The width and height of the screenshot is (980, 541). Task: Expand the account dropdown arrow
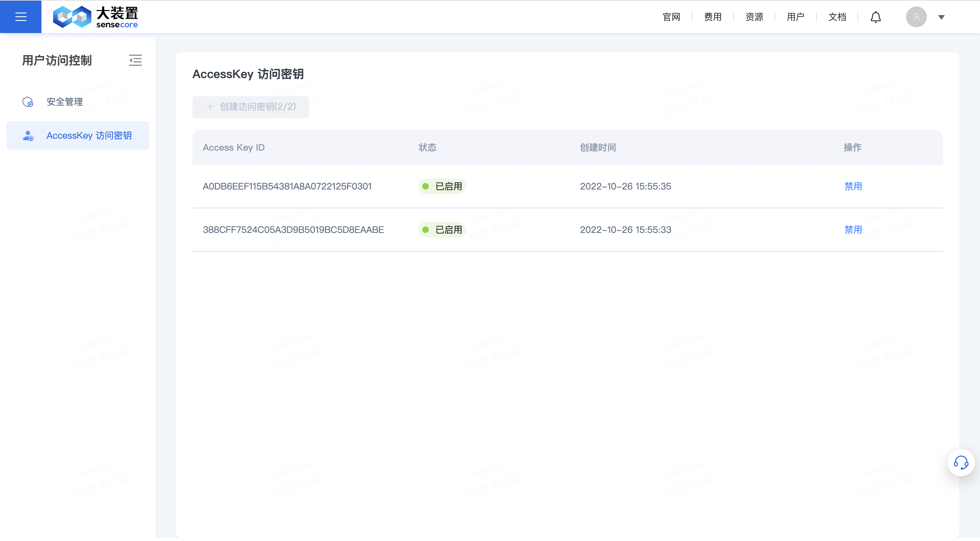[941, 17]
